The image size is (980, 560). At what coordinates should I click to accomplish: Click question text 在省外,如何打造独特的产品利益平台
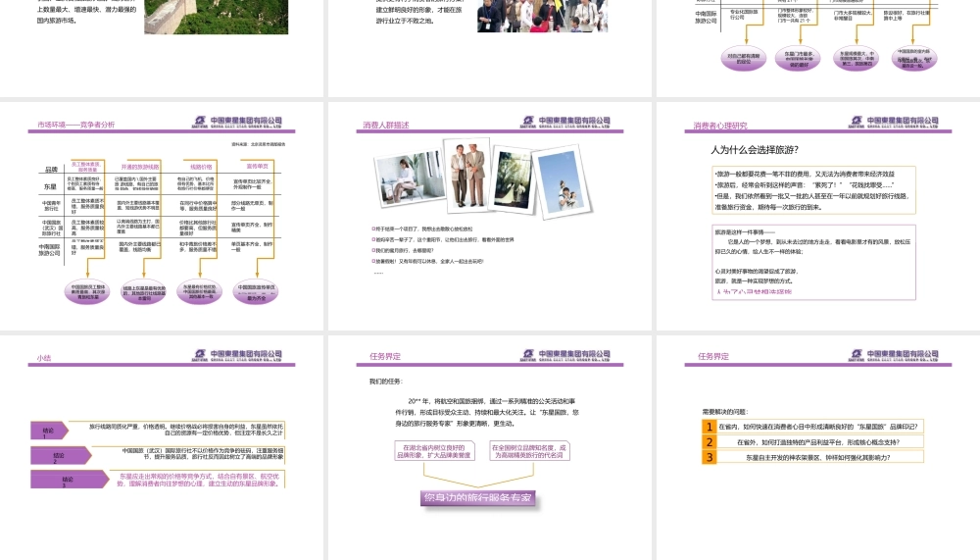[818, 441]
